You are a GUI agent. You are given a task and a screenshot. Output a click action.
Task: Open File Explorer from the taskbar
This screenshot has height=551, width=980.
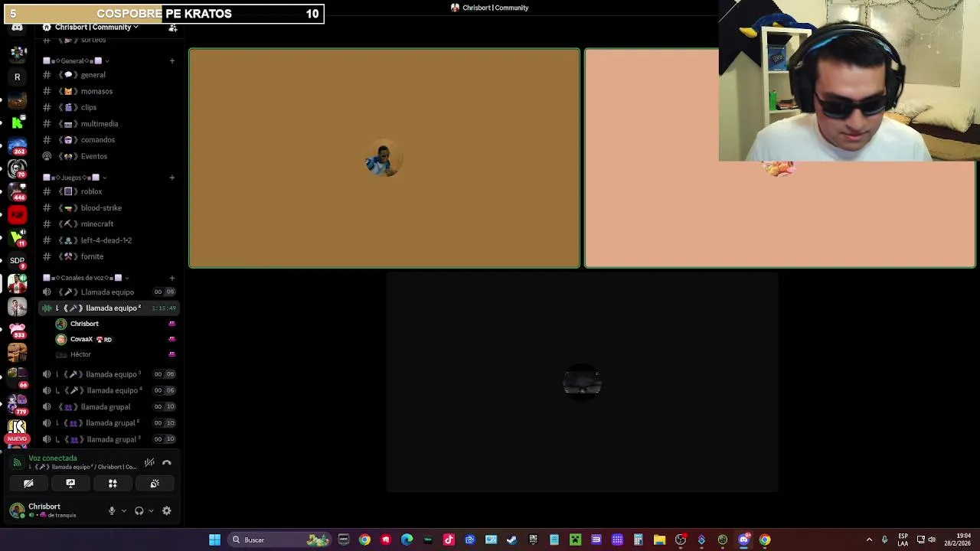pos(659,540)
